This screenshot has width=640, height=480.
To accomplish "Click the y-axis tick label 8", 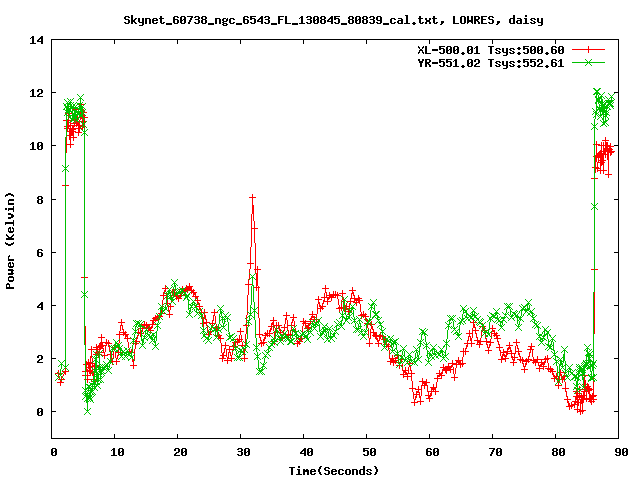I will click(40, 199).
